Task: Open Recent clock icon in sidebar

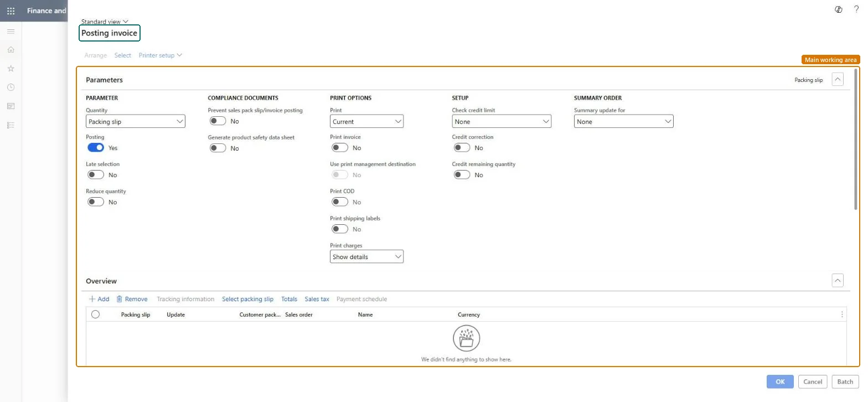Action: pos(11,87)
